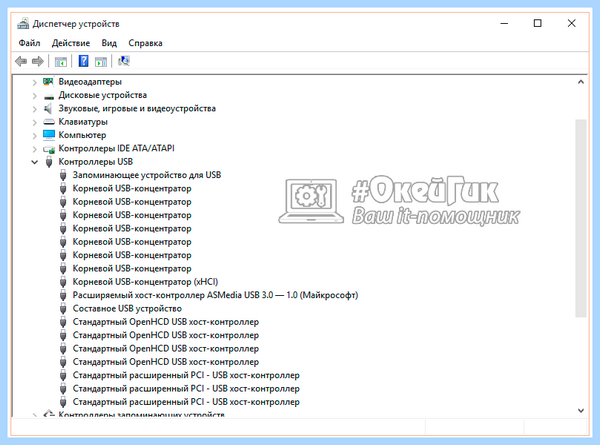
Task: Click the keyboard icon next to Клавиатуры
Action: click(49, 122)
